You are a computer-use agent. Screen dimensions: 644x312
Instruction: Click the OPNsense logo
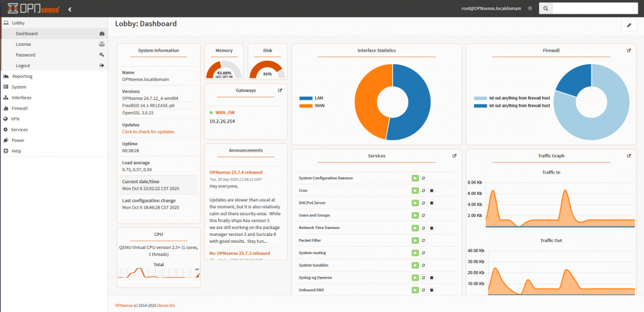coord(33,8)
